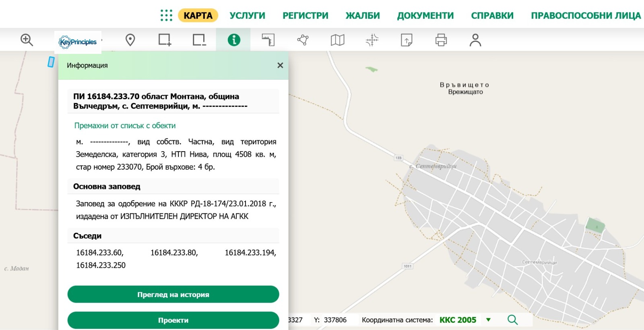Print the map with printer icon
Viewport: 644px width, 330px height.
[441, 40]
